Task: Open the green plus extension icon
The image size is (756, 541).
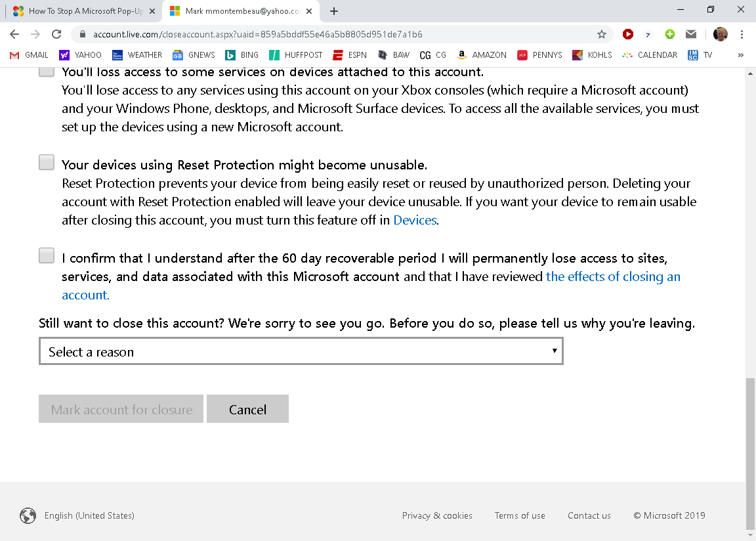Action: [x=669, y=34]
